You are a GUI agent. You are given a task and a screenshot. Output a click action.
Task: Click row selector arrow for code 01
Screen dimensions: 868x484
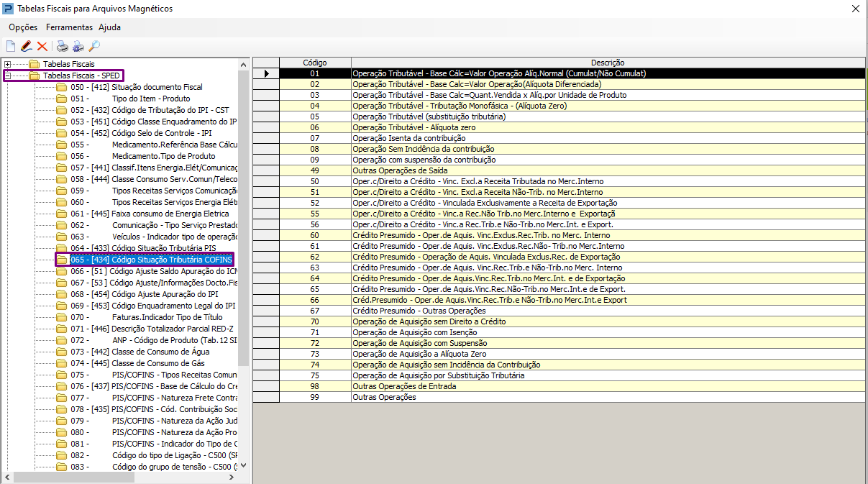pyautogui.click(x=266, y=73)
